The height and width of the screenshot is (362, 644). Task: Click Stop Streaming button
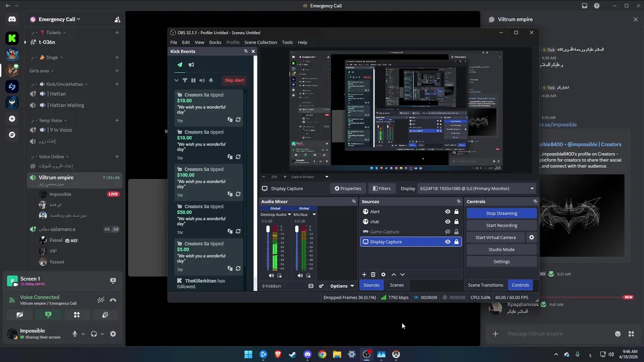(502, 213)
